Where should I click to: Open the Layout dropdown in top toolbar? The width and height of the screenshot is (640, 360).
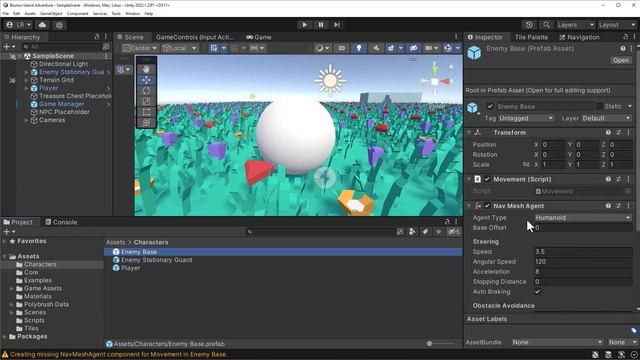(x=617, y=25)
